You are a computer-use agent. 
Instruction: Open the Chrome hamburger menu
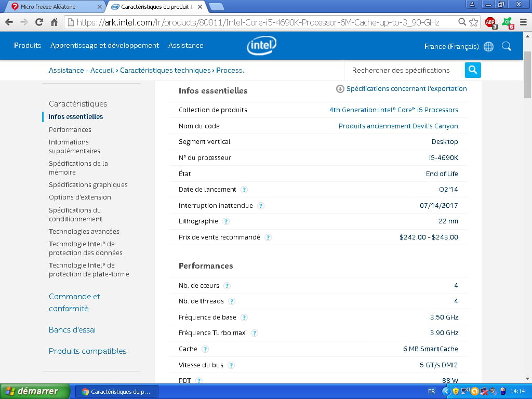point(523,22)
